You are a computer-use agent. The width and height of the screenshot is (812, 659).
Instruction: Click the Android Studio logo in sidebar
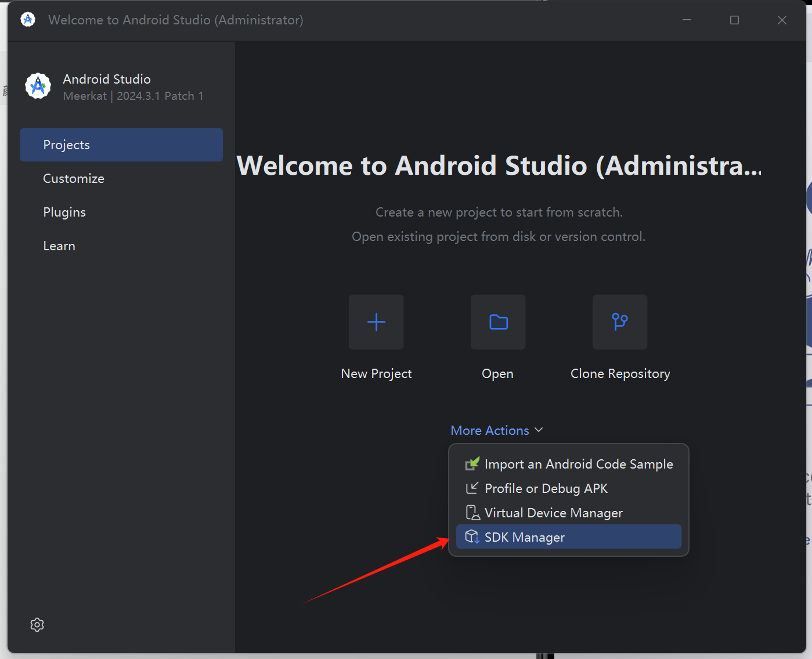pos(38,86)
